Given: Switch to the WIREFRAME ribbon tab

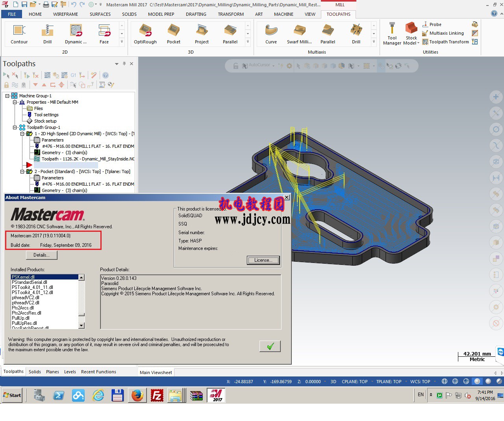Looking at the screenshot, I should click(x=66, y=14).
